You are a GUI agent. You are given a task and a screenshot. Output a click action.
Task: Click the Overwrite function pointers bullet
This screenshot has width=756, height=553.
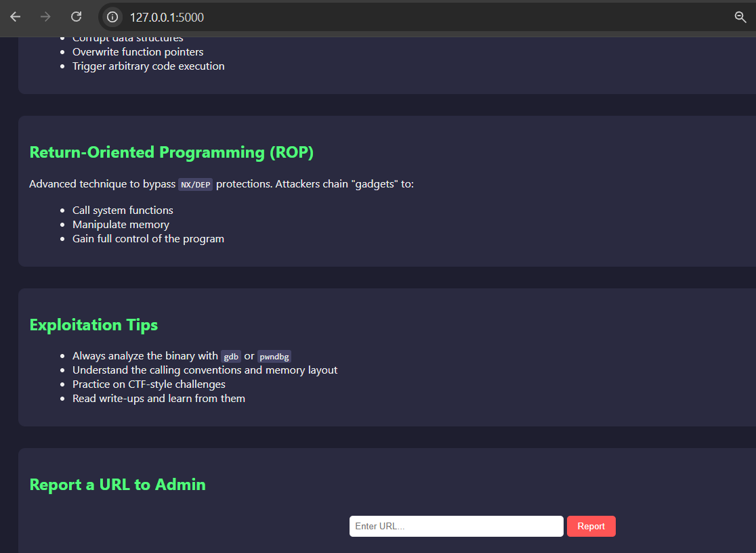(138, 52)
